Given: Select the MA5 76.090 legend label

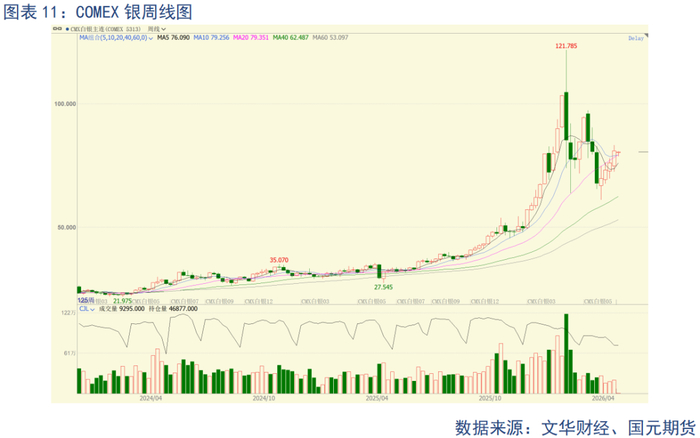Looking at the screenshot, I should coord(173,38).
